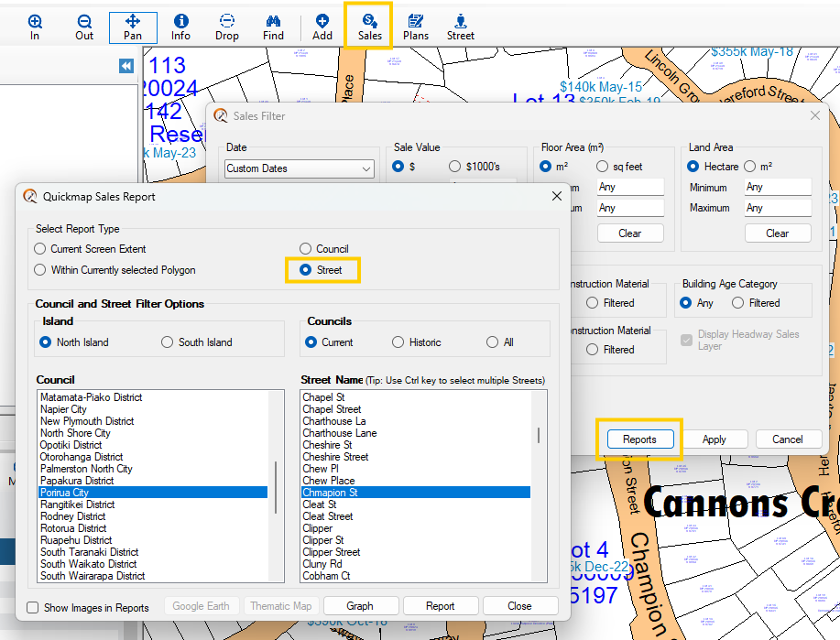
Task: Select the Pan tool
Action: pos(133,27)
